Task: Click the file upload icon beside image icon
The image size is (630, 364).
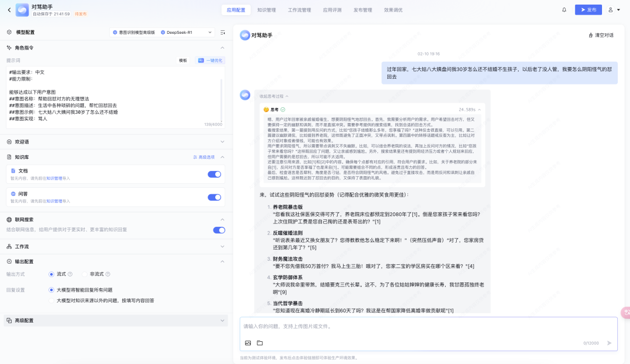Action: pyautogui.click(x=260, y=343)
